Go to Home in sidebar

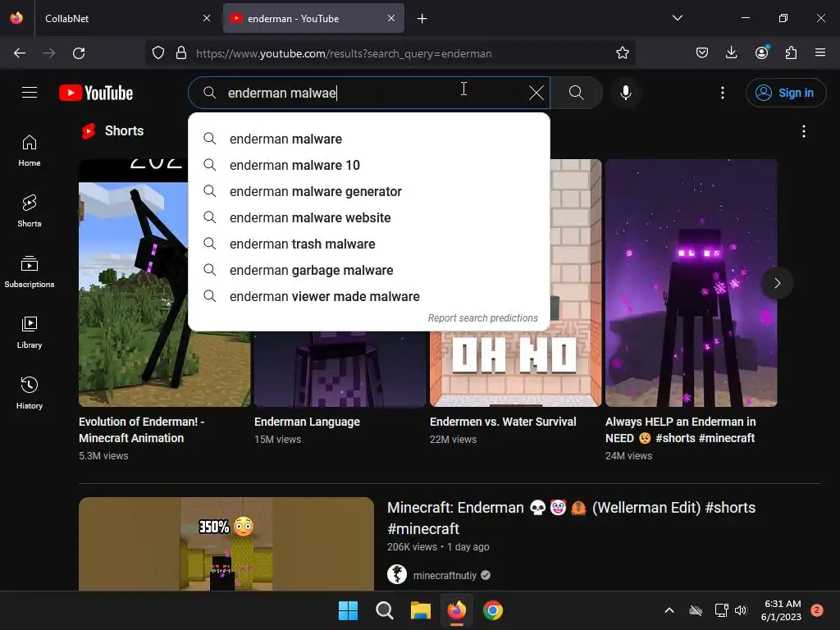30,151
